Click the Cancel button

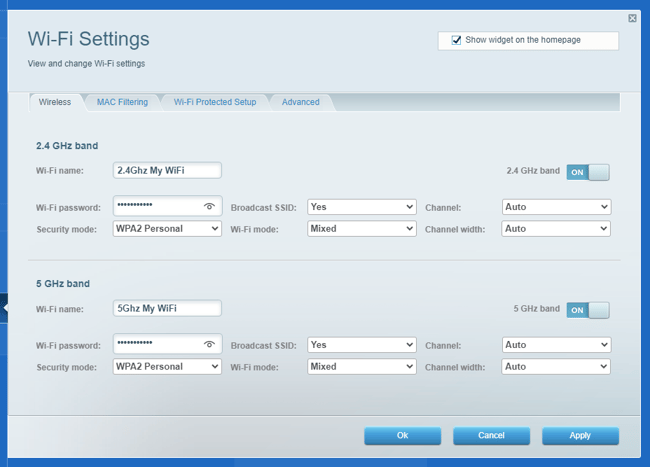point(491,436)
